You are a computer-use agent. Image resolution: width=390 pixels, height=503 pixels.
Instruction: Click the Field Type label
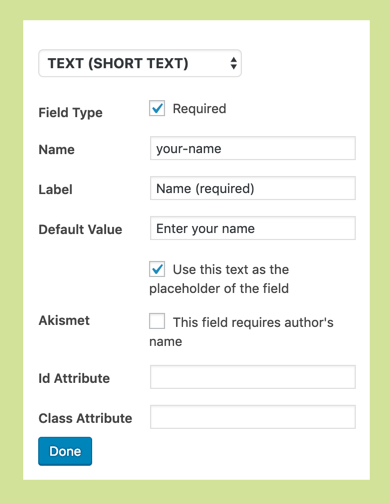pos(70,113)
